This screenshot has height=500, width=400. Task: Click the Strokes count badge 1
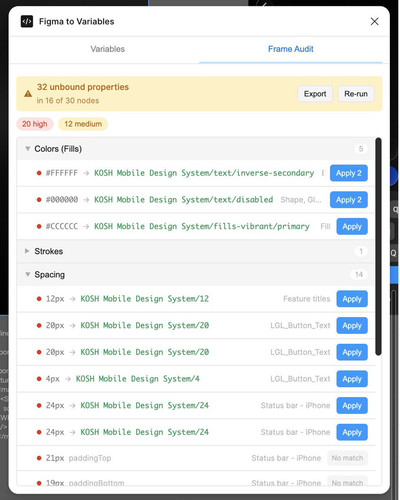click(361, 251)
